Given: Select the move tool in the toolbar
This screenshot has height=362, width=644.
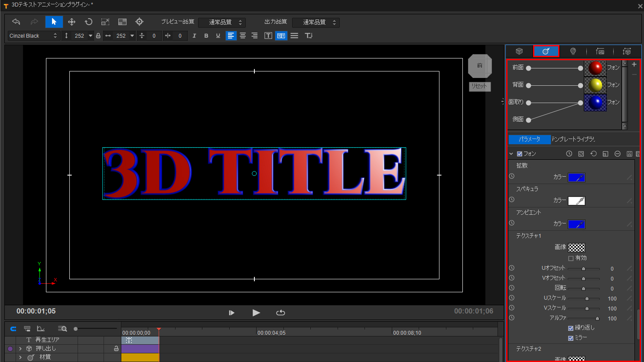Looking at the screenshot, I should click(72, 22).
